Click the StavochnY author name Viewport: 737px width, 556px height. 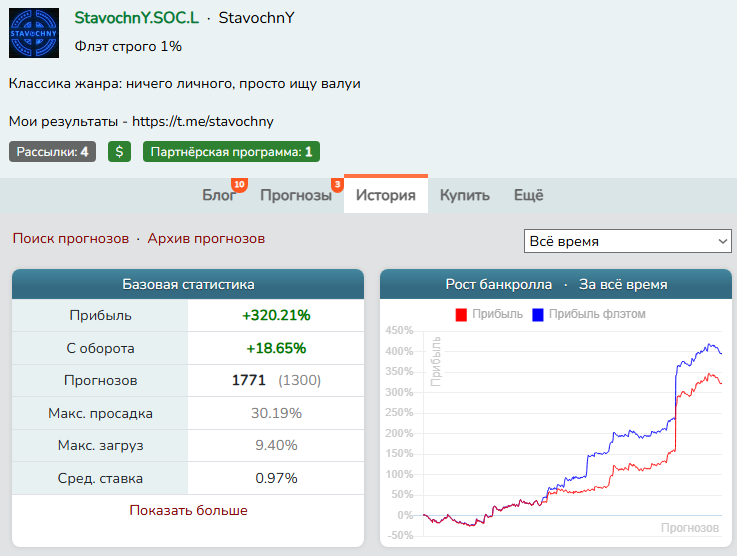[x=257, y=18]
